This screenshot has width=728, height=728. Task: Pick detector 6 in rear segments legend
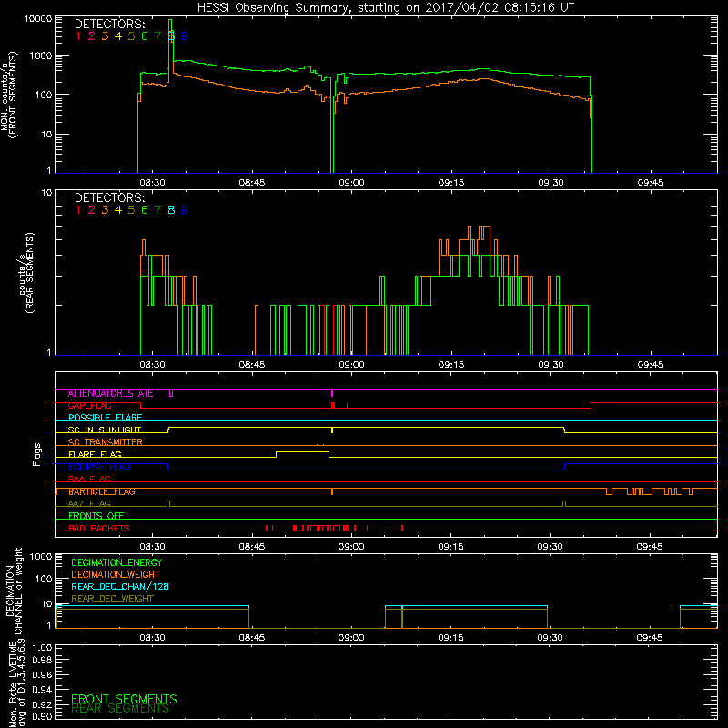coord(145,210)
